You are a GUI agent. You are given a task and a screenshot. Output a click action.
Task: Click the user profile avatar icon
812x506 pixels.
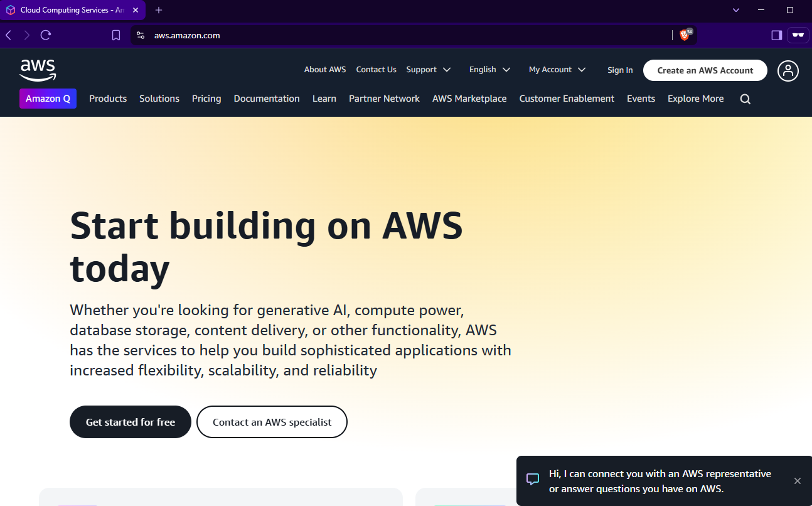pyautogui.click(x=788, y=70)
